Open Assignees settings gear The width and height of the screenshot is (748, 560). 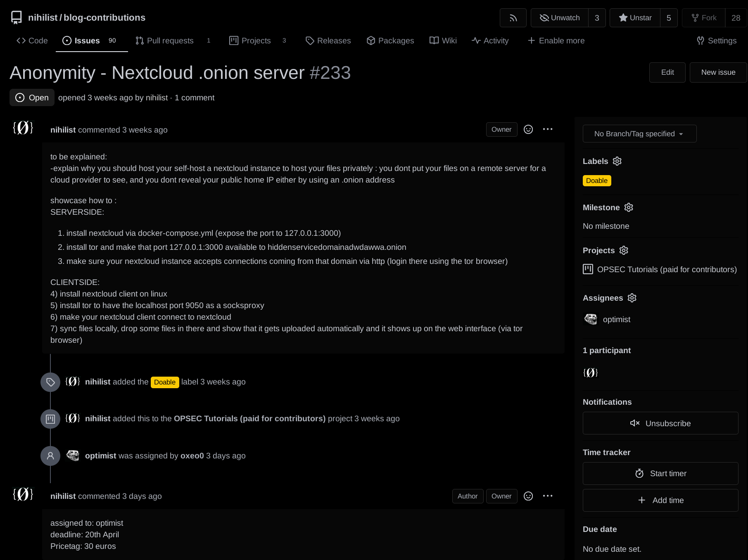(632, 298)
